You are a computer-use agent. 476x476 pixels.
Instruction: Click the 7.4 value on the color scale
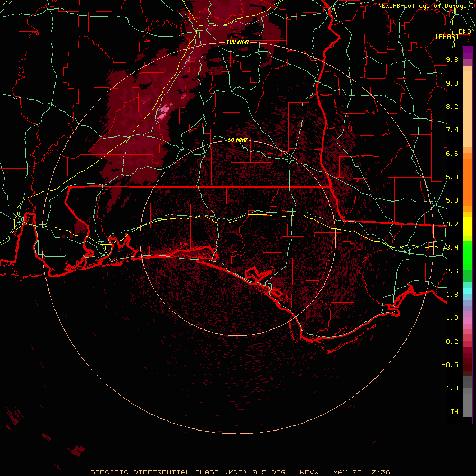click(452, 130)
